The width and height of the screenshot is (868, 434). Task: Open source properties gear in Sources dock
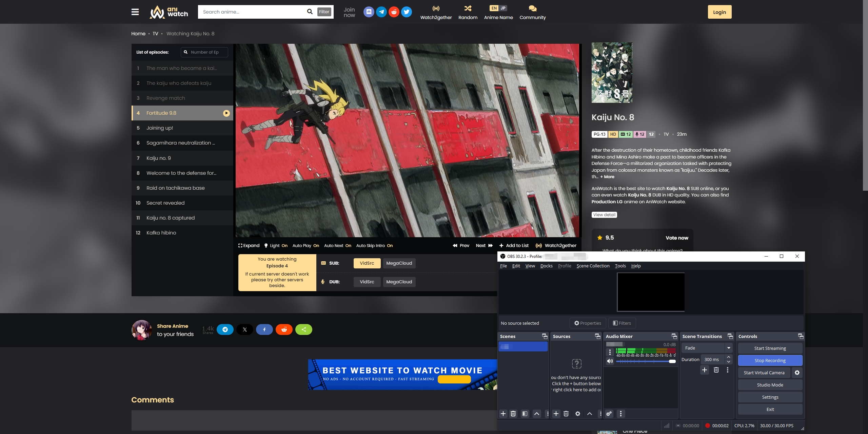coord(578,414)
